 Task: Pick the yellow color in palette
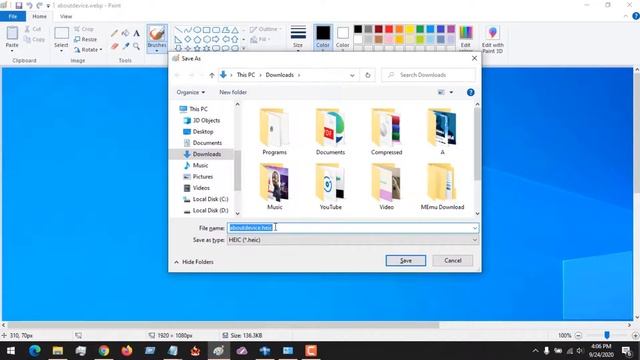[x=409, y=29]
